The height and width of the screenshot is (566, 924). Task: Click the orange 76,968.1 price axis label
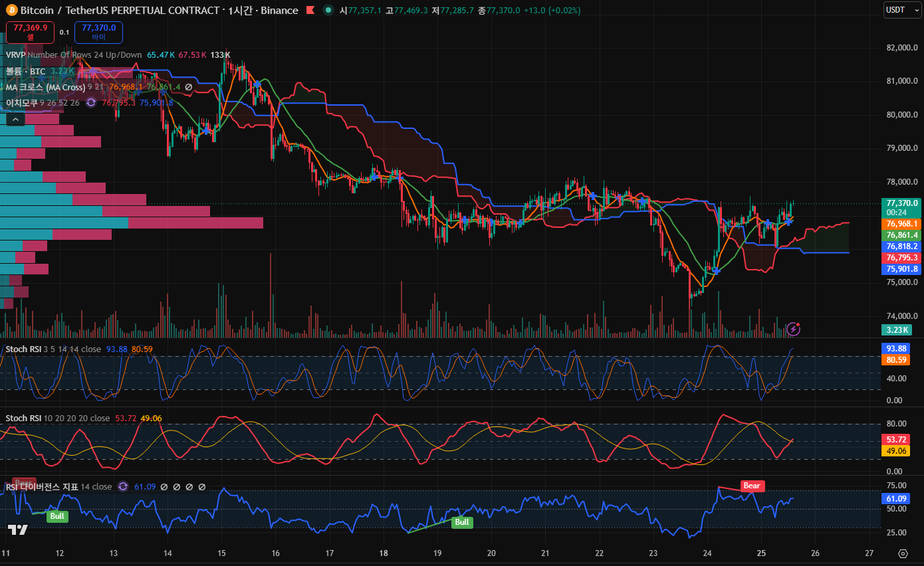[902, 224]
